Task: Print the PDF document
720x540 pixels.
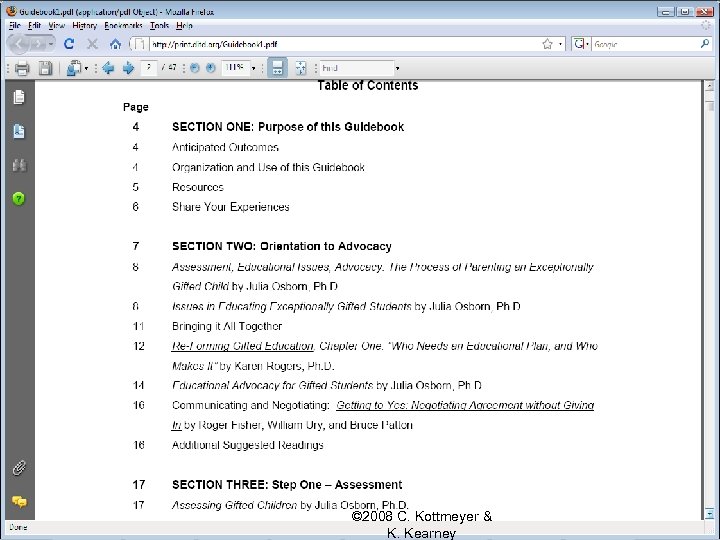Action: click(x=22, y=68)
